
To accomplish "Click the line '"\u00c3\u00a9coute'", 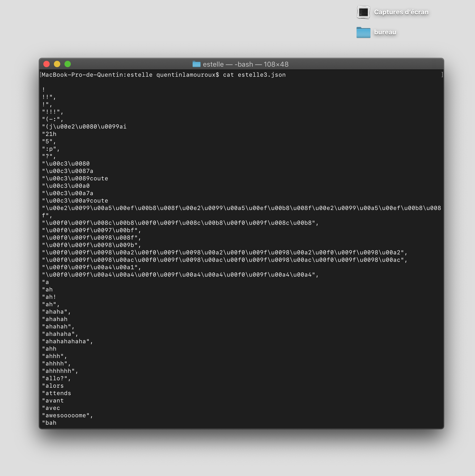I will [75, 201].
